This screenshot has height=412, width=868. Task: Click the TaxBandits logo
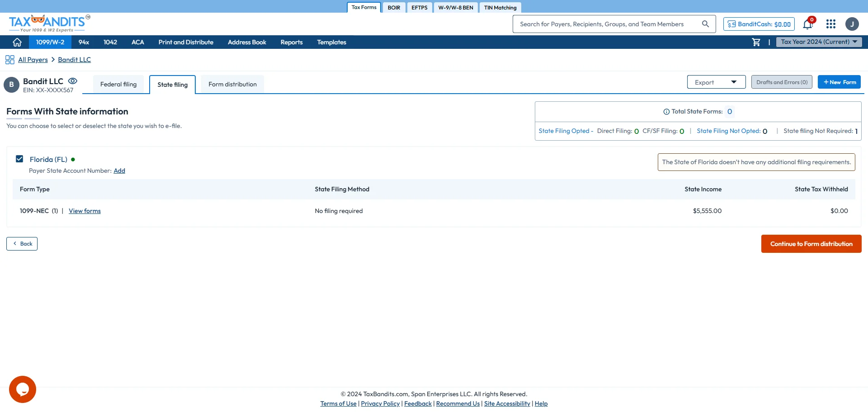(49, 24)
